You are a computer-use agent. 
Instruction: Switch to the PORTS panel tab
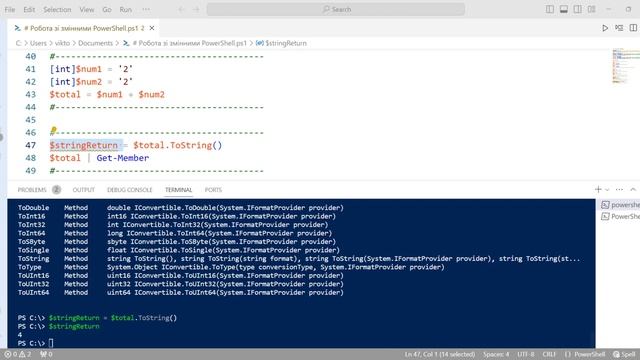[x=213, y=190]
